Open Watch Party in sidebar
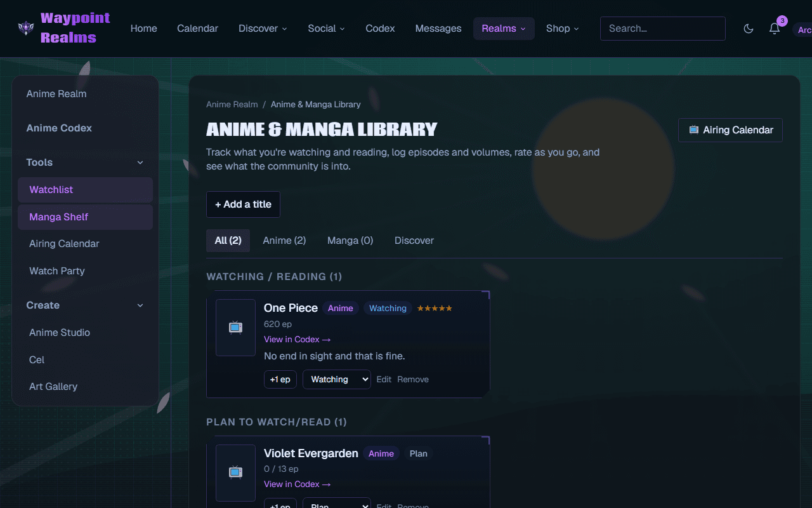 [85, 271]
